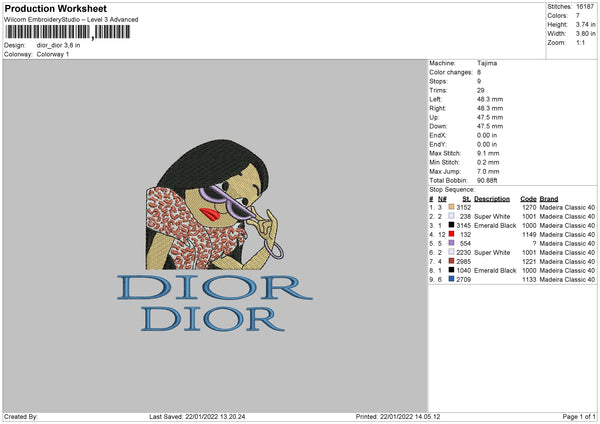Click the purple swatch in the 554-stitch row
Image resolution: width=600 pixels, height=424 pixels.
click(x=451, y=243)
